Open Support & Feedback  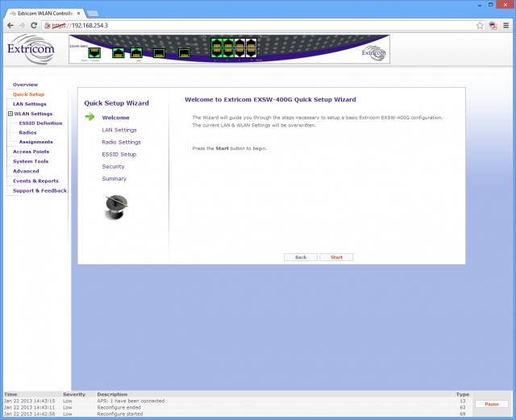tap(40, 190)
